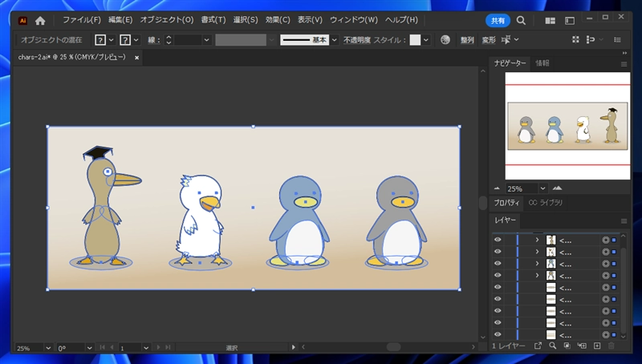The image size is (642, 364).
Task: Toggle Align Art to Pixel Grid on creation icon
Action: pyautogui.click(x=591, y=39)
